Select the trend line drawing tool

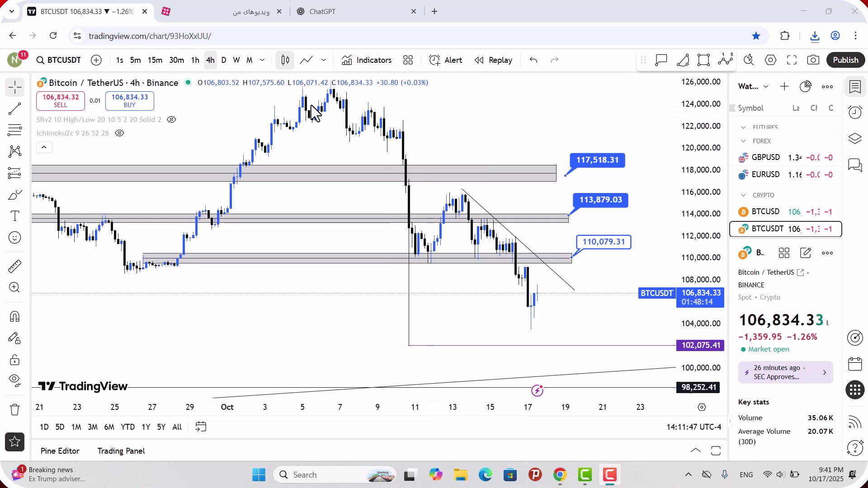pos(14,109)
